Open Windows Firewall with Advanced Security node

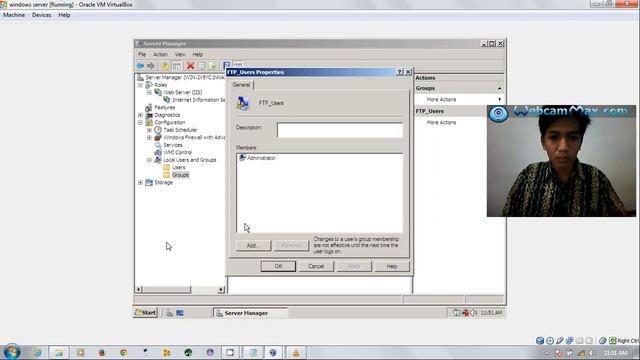pyautogui.click(x=194, y=138)
